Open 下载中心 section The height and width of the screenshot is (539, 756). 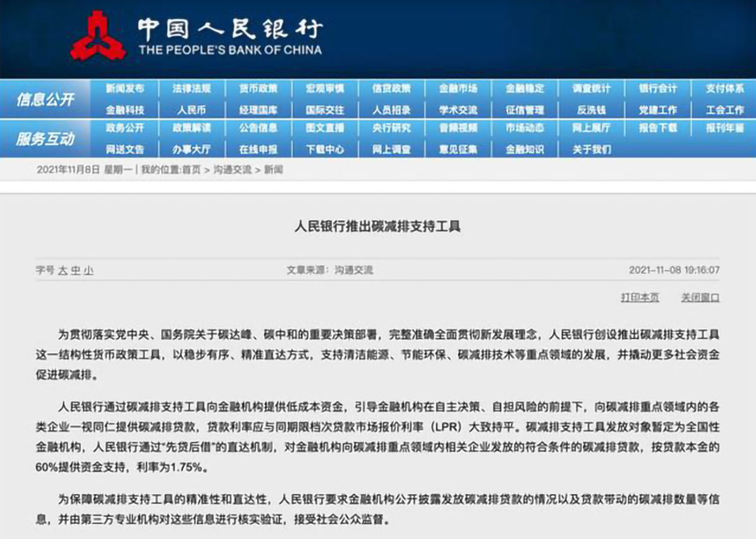324,149
